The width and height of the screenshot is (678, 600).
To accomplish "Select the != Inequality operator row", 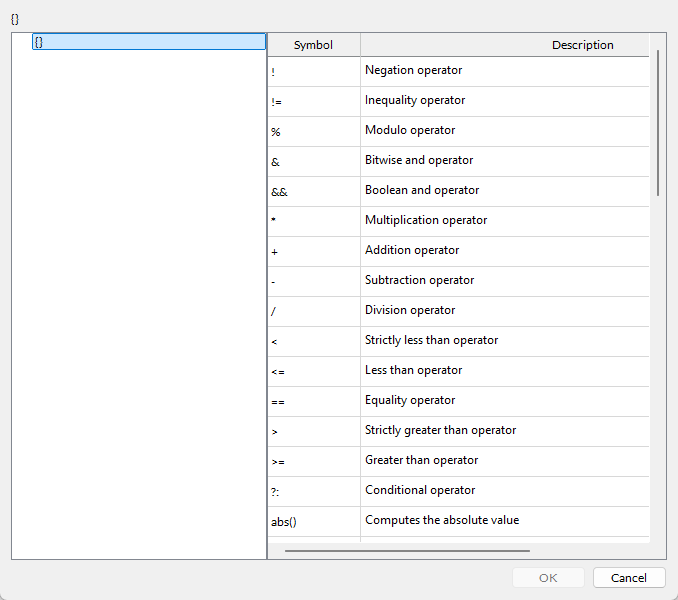I will [414, 101].
